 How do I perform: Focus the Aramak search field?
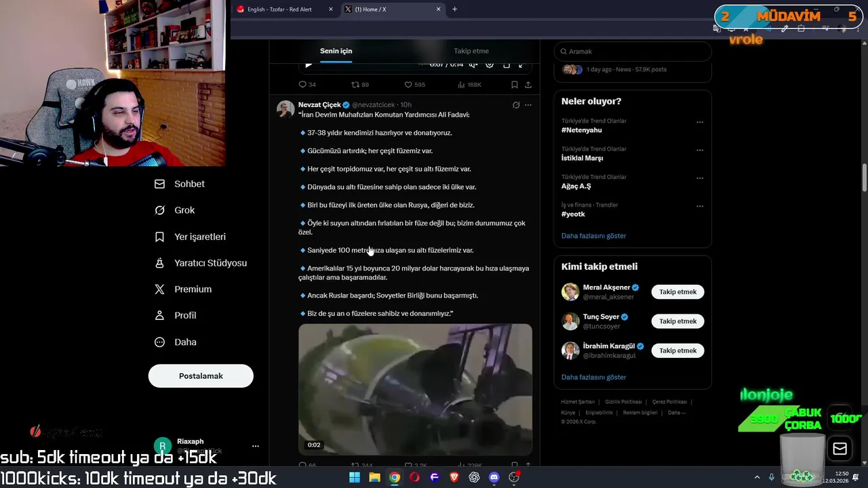(633, 52)
